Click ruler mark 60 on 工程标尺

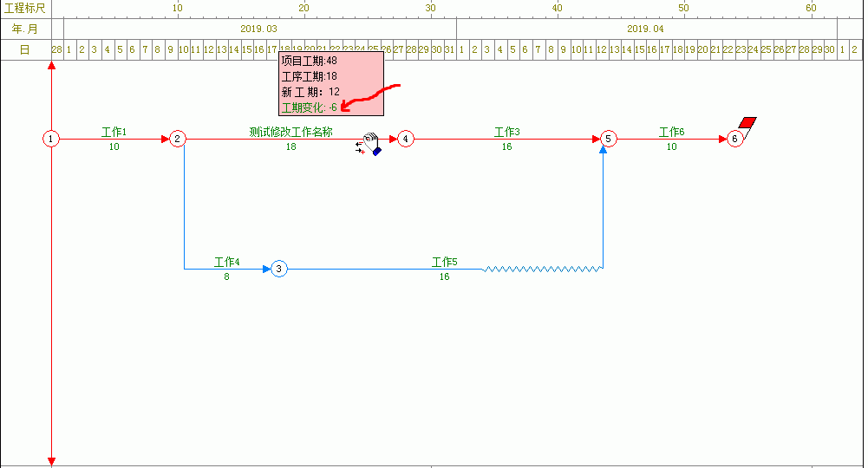point(811,8)
